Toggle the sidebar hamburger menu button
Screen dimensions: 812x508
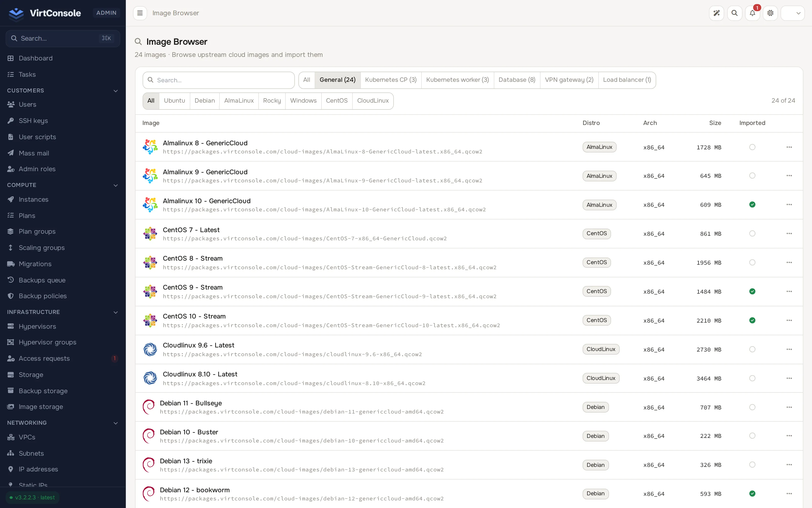pyautogui.click(x=140, y=13)
